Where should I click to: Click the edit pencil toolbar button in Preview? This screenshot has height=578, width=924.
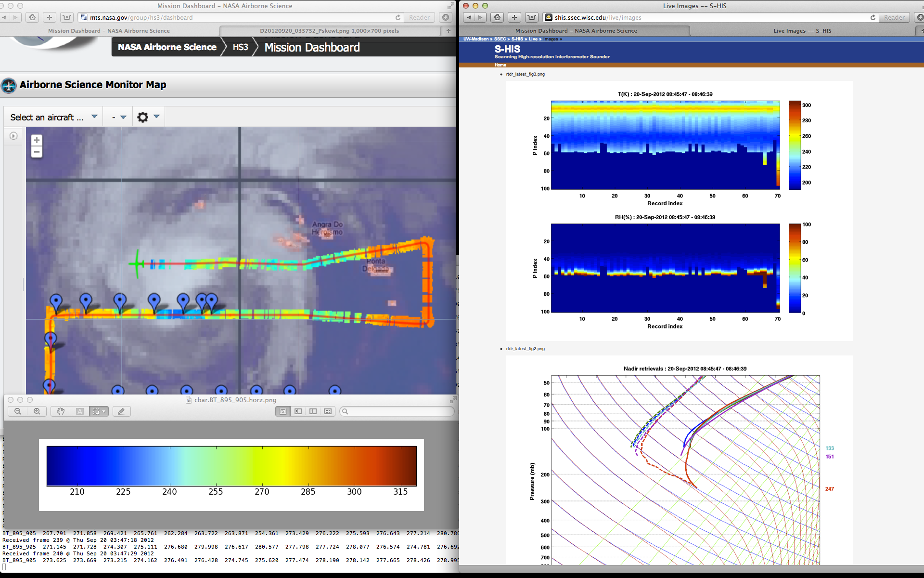pyautogui.click(x=121, y=411)
